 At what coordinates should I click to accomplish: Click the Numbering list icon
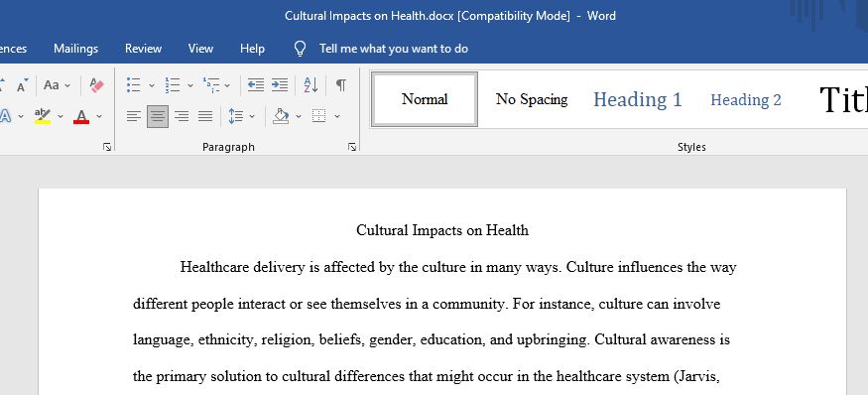click(x=173, y=84)
